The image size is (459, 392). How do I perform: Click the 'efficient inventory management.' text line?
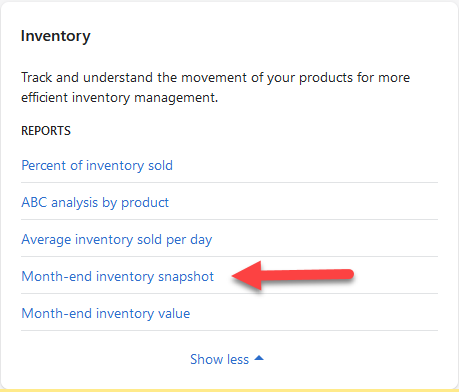(x=120, y=98)
